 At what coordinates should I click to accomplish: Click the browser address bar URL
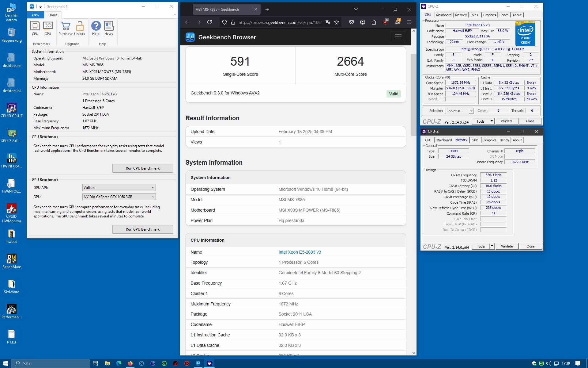[280, 22]
